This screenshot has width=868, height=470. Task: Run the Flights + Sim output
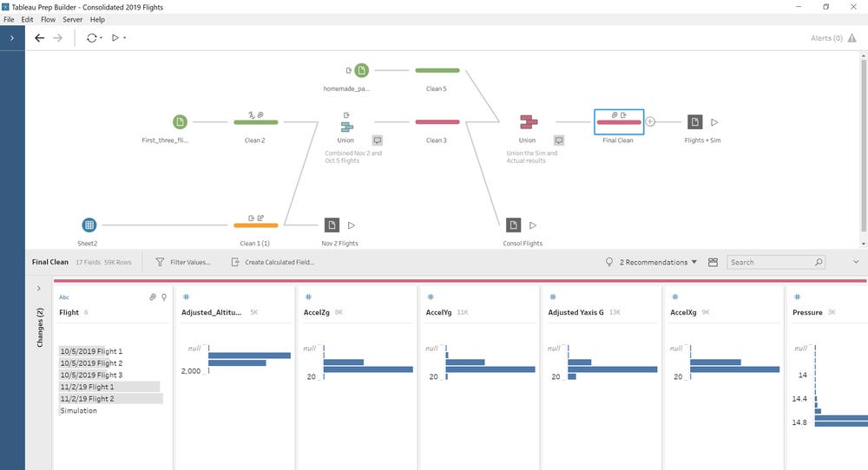pos(714,122)
